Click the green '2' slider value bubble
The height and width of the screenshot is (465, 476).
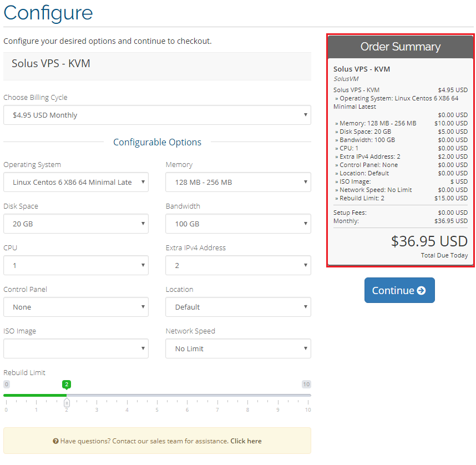click(67, 384)
